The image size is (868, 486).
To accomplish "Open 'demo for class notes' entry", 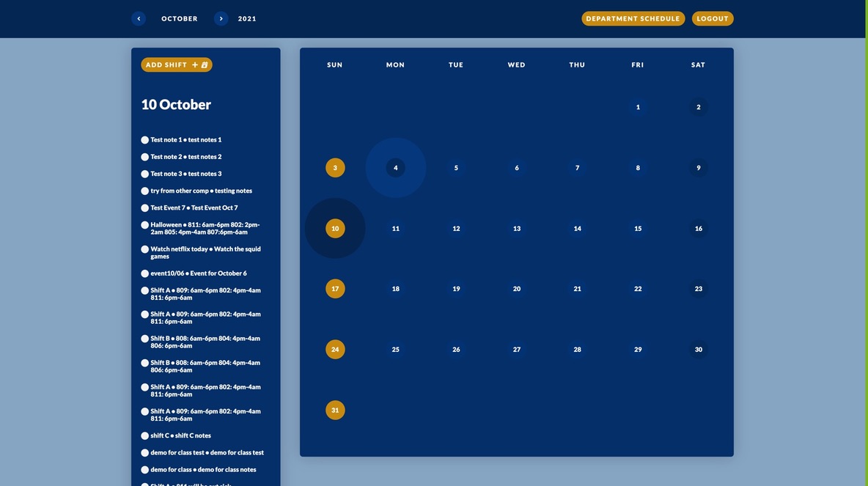I will pos(203,470).
